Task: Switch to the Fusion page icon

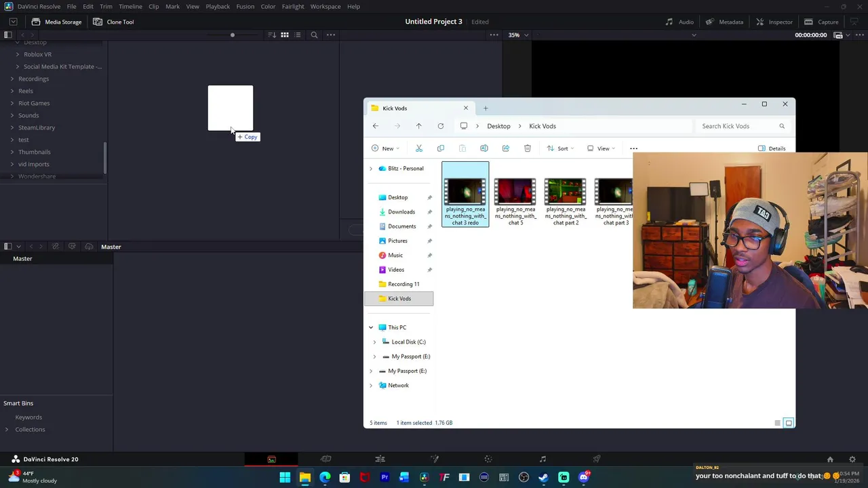Action: tap(435, 459)
